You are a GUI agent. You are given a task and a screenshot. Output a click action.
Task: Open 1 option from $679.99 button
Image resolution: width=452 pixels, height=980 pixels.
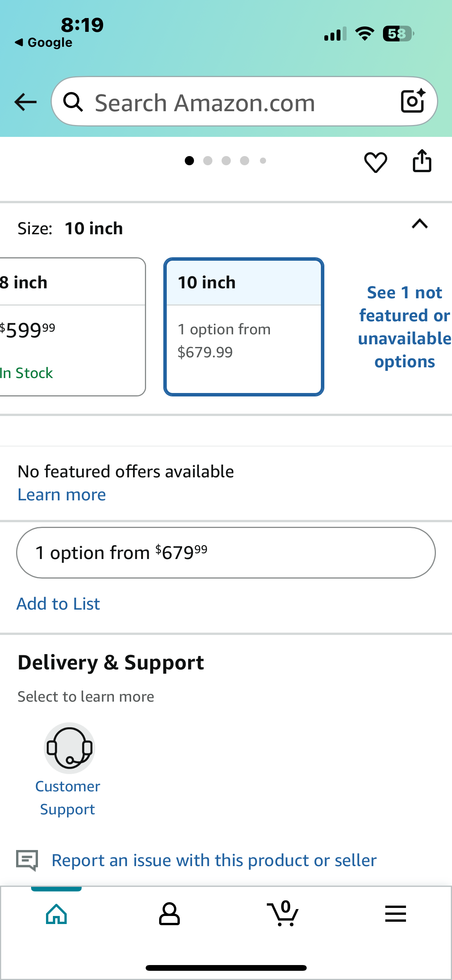coord(226,552)
